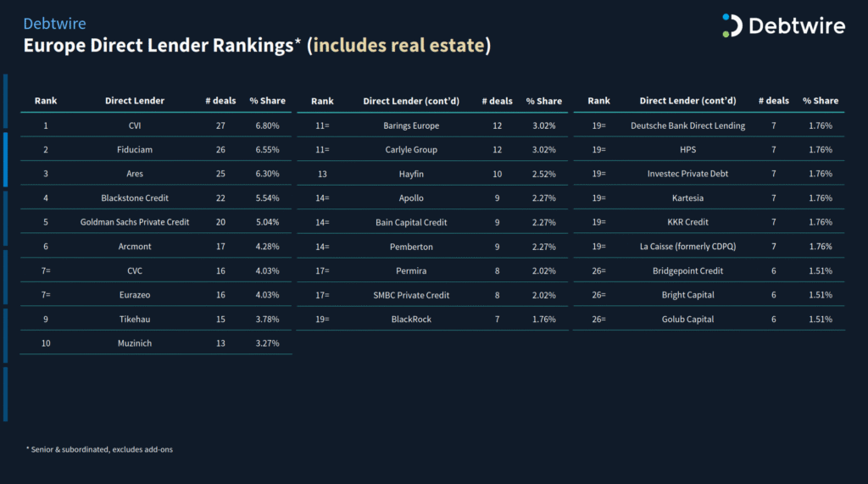
Task: Click the Pemberton lender cell
Action: pos(411,247)
